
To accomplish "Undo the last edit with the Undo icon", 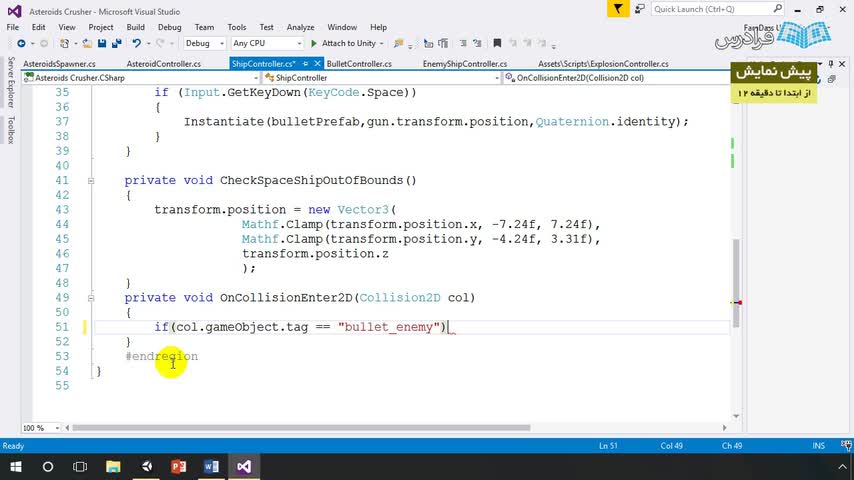I will pyautogui.click(x=136, y=43).
